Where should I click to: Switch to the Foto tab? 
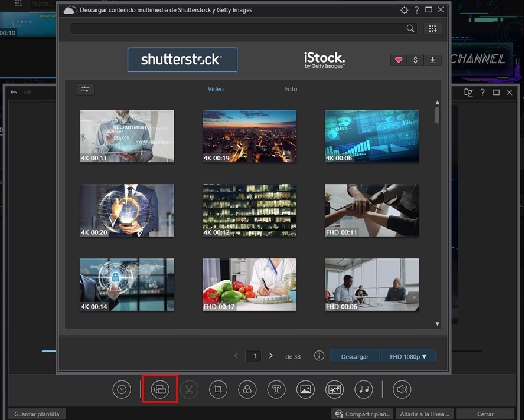291,89
